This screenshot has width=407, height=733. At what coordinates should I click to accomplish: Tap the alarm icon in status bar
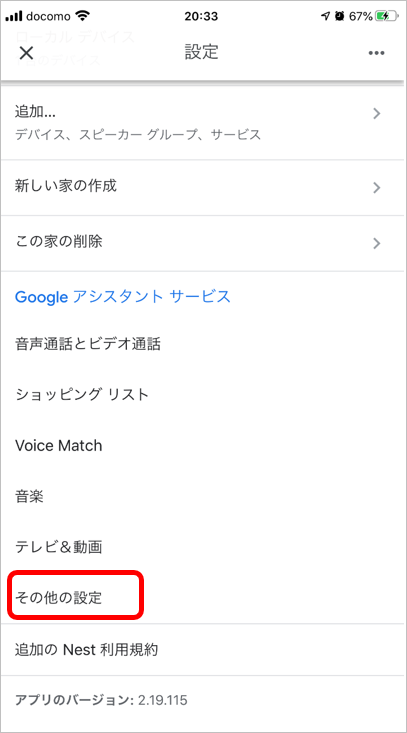pos(340,16)
